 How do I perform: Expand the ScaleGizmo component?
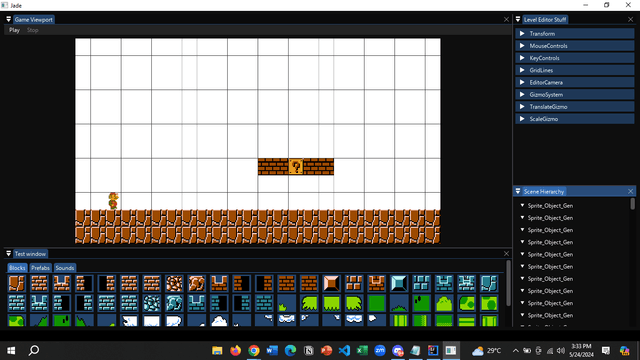pos(575,119)
